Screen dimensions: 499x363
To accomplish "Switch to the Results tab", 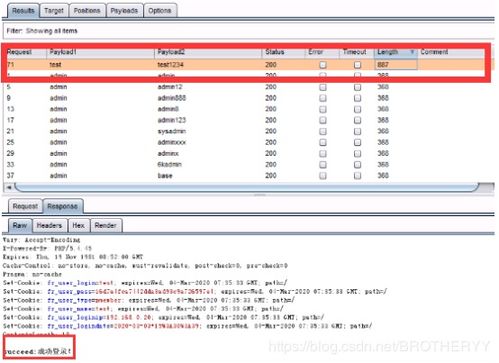I will 23,10.
